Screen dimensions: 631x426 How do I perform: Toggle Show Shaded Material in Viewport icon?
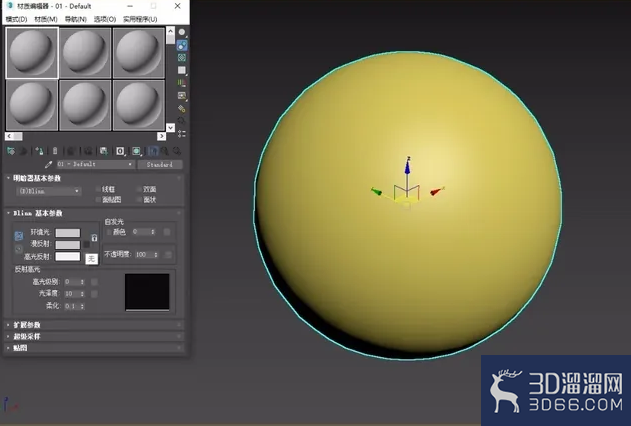pos(136,151)
